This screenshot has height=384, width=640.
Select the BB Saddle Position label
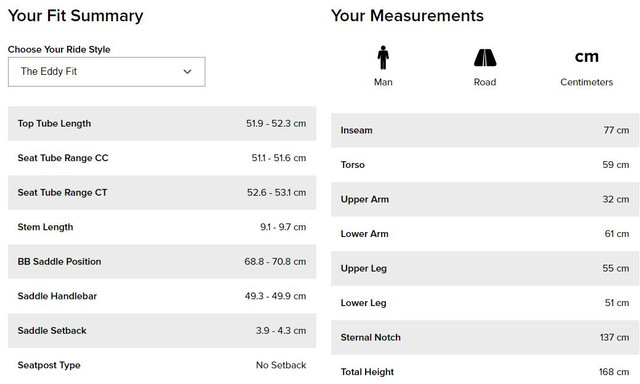tap(59, 262)
